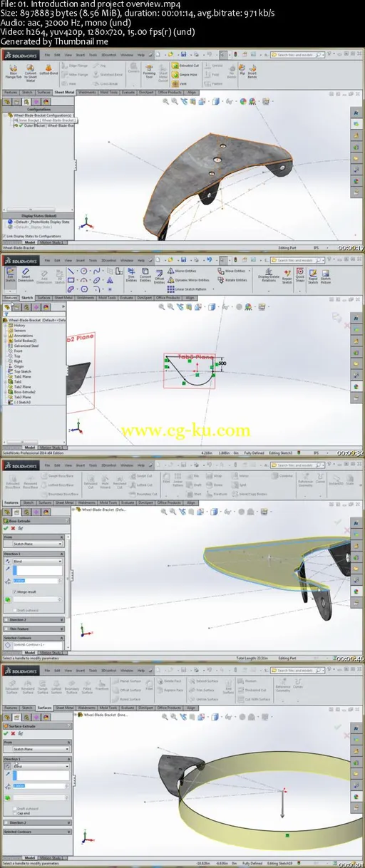The width and height of the screenshot is (365, 868).
Task: Open Evaluate tab in second frame
Action: [x=127, y=297]
